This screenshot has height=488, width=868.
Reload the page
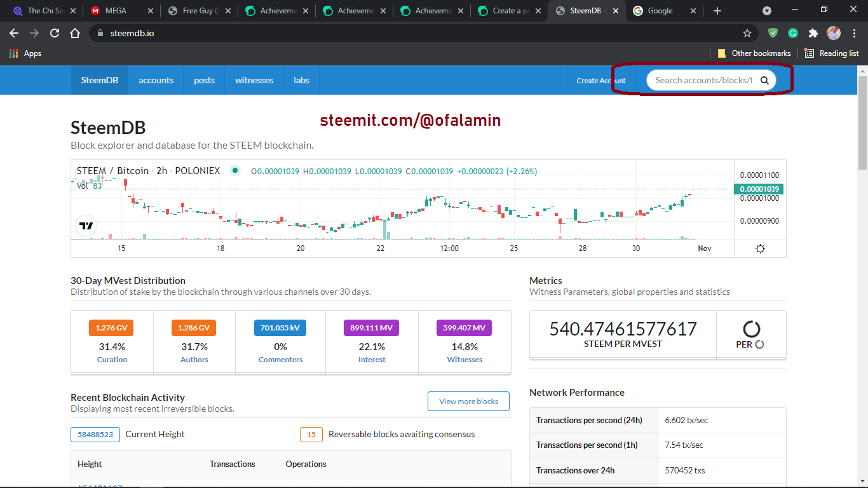(55, 33)
